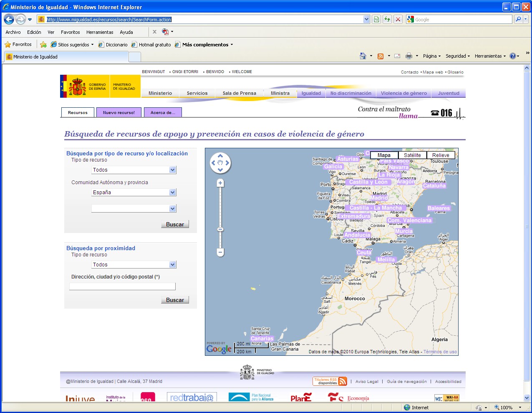Zoom out with the map minus button
532x413 pixels.
(220, 252)
